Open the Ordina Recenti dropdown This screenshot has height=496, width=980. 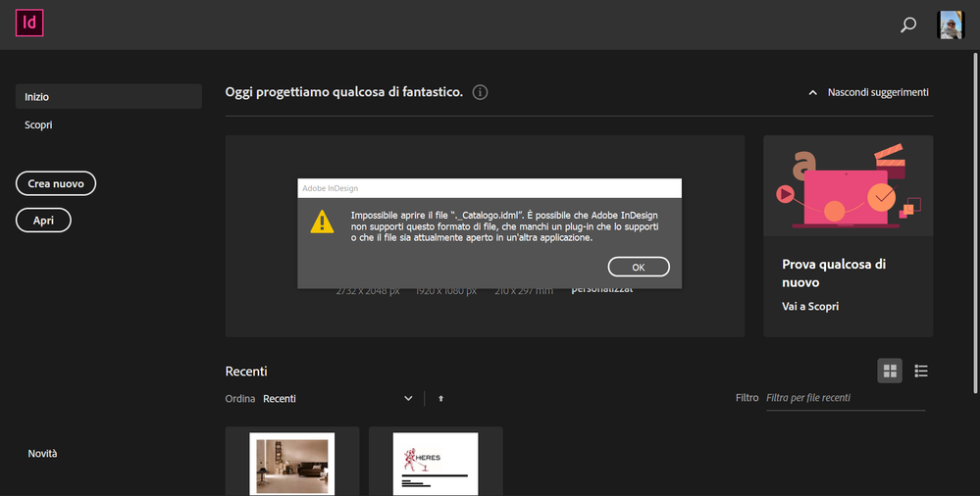point(337,399)
